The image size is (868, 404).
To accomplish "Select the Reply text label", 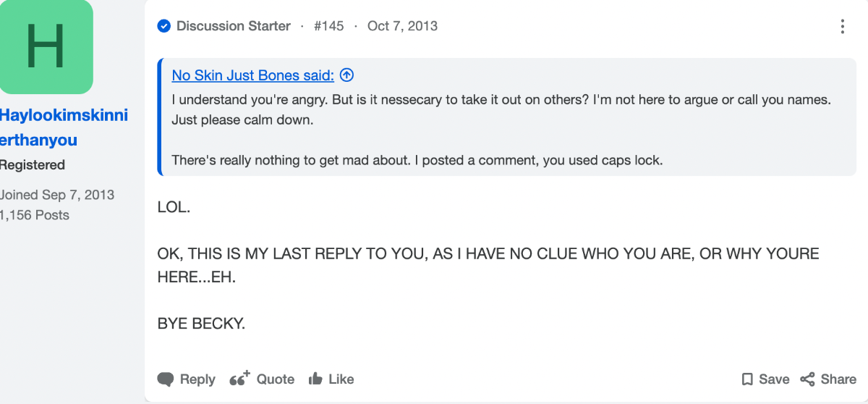I will (x=197, y=379).
